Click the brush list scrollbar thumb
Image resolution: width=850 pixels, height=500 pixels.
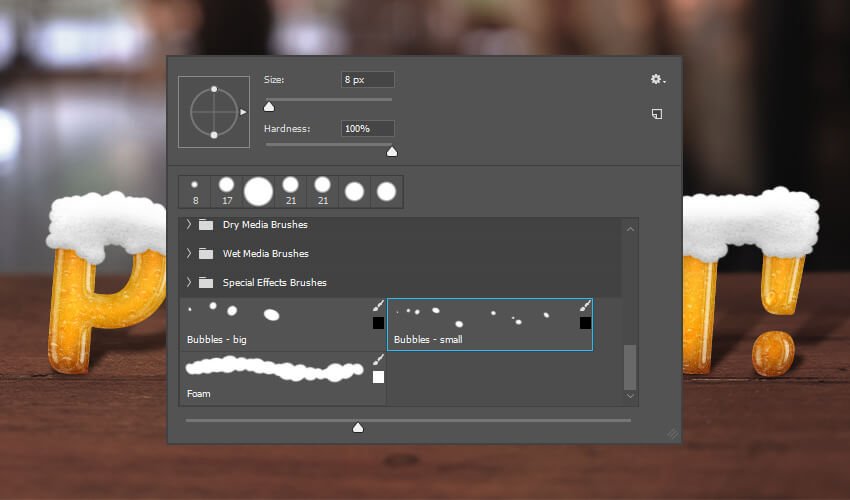[630, 367]
